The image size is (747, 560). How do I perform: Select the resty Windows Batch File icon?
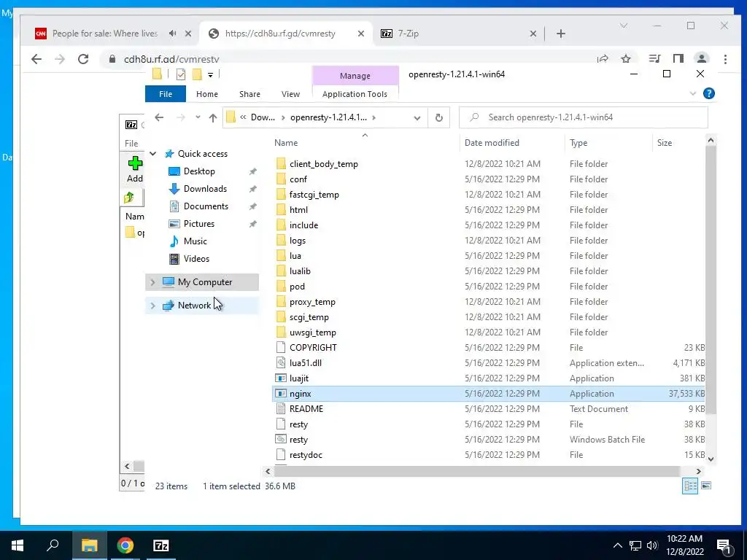click(x=281, y=440)
